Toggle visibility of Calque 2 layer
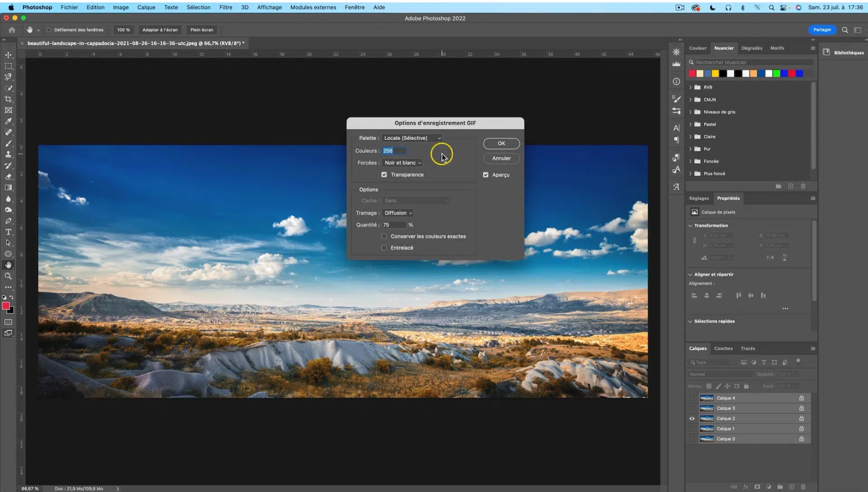 (692, 419)
